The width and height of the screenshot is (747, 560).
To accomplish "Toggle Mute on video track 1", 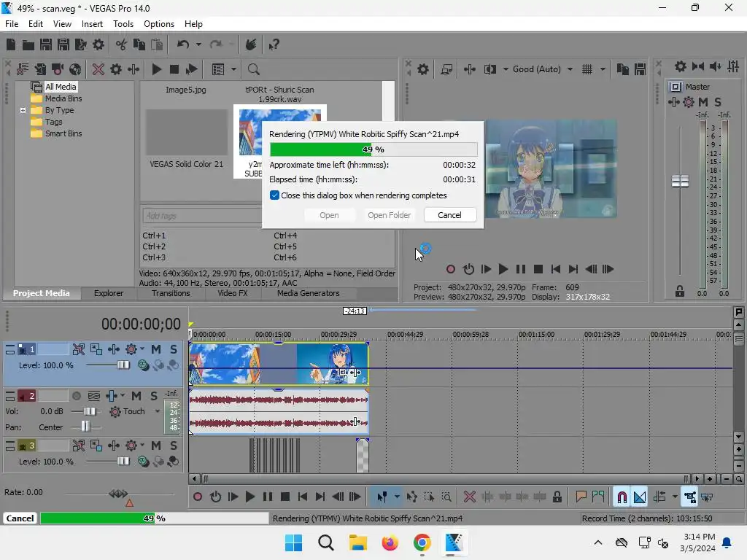I will (156, 349).
